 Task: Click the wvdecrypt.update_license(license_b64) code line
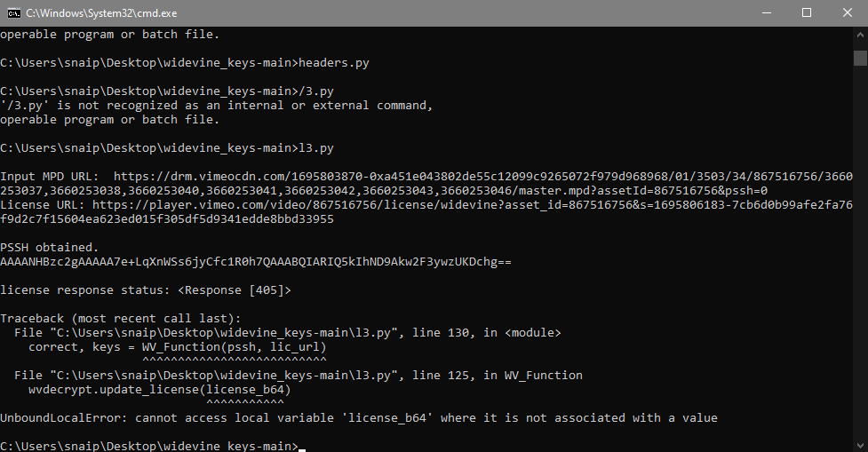click(160, 389)
